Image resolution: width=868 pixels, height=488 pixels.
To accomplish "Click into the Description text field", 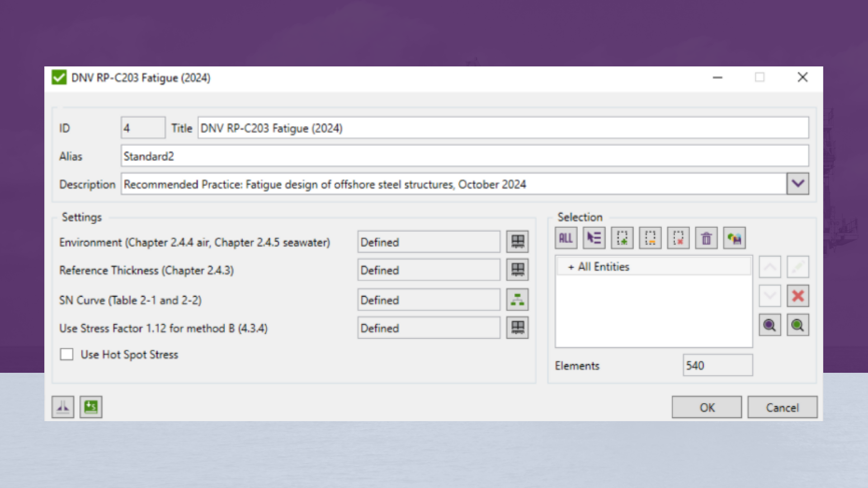I will (454, 184).
